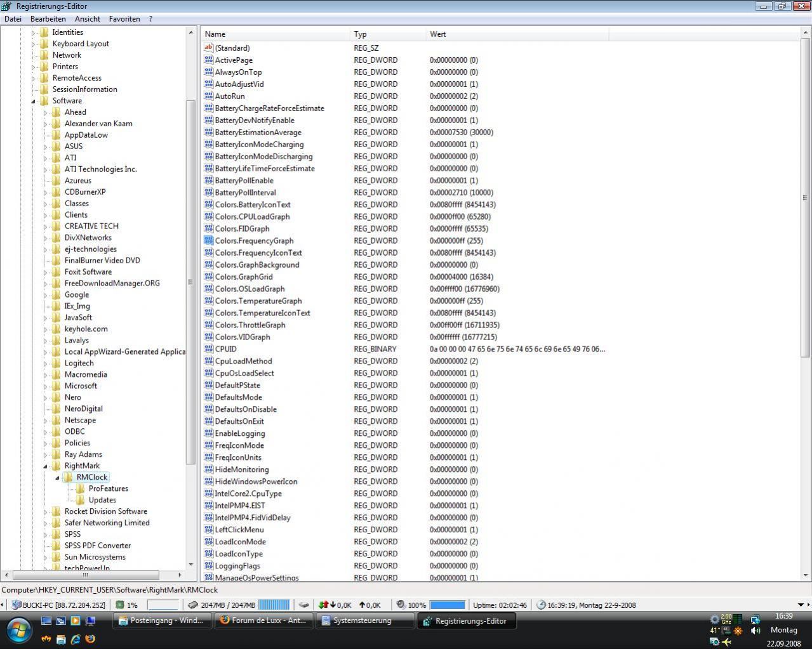The height and width of the screenshot is (649, 812).
Task: Click the Registrierungs-Editor taskbar button
Action: pos(467,621)
